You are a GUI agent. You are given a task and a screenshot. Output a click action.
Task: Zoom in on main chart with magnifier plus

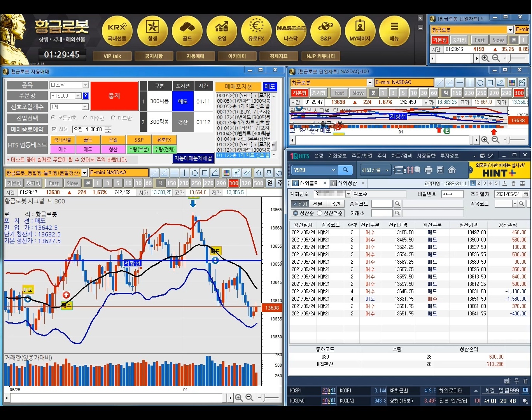239,398
